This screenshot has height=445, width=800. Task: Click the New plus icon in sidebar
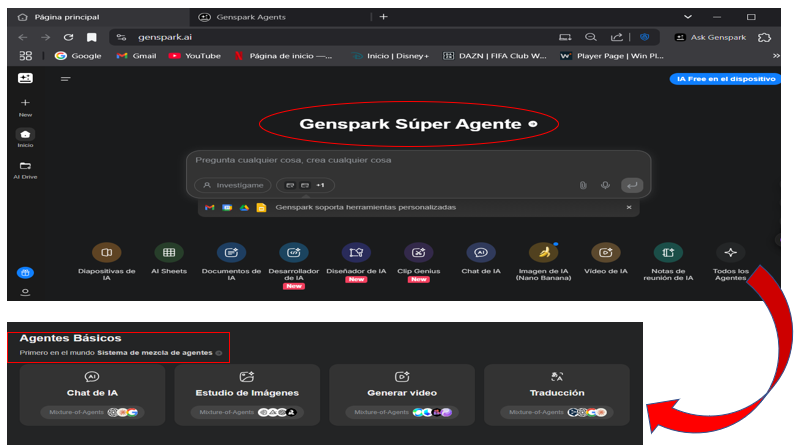(25, 103)
